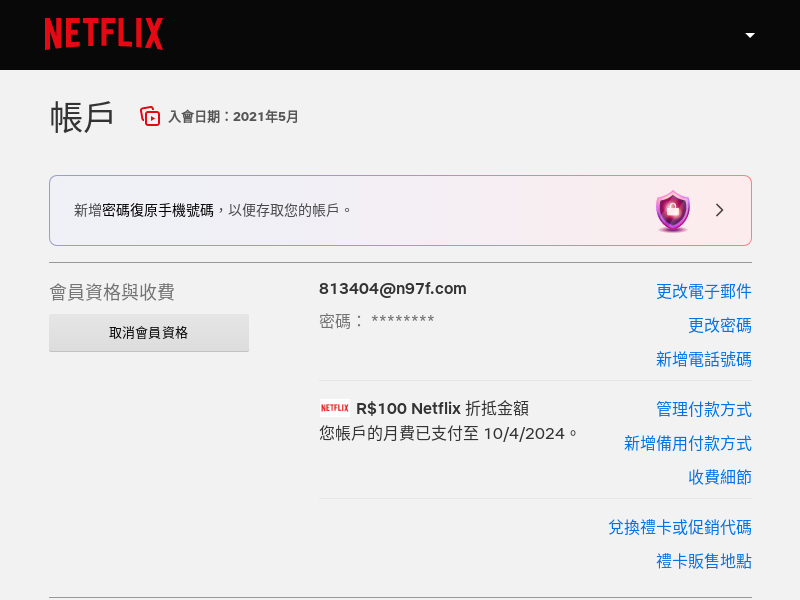Select the 新增電話號碼 link
Image resolution: width=800 pixels, height=600 pixels.
[704, 359]
